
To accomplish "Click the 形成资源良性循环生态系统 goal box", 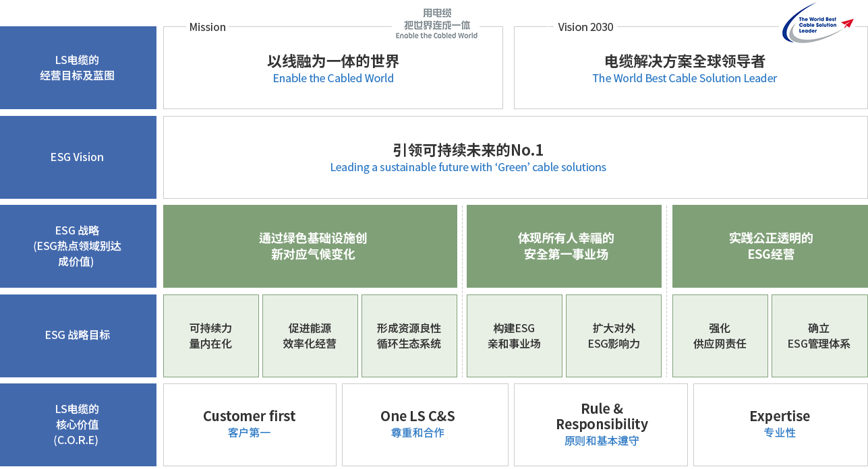I will (409, 336).
